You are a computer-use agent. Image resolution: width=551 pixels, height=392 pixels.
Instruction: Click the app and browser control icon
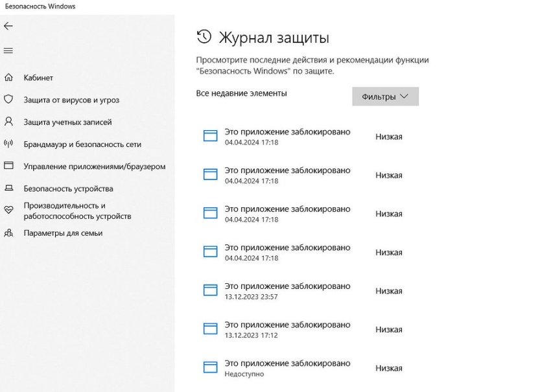pyautogui.click(x=9, y=166)
